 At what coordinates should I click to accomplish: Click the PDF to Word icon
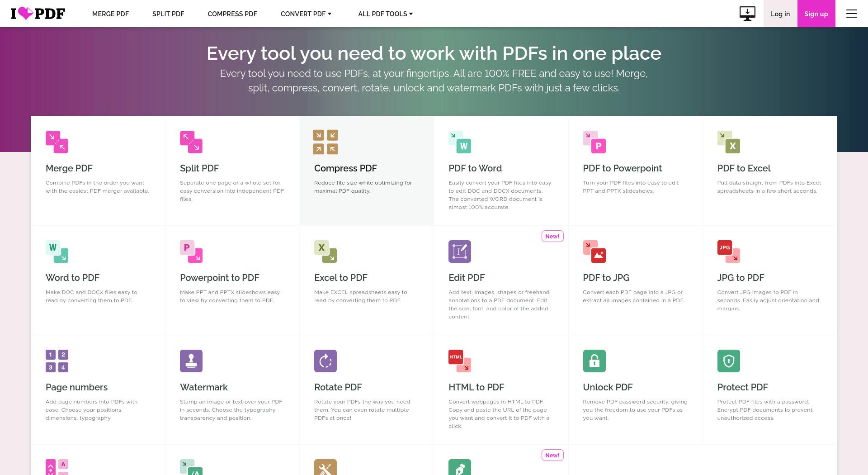(x=460, y=142)
